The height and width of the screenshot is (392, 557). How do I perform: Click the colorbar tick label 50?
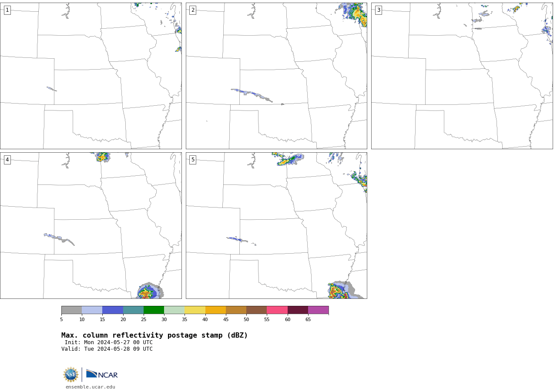pos(246,320)
